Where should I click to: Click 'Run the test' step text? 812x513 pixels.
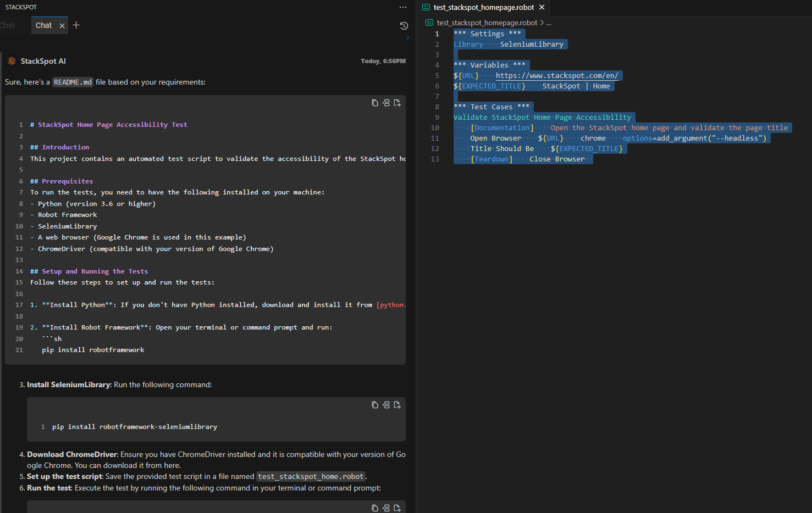point(49,488)
